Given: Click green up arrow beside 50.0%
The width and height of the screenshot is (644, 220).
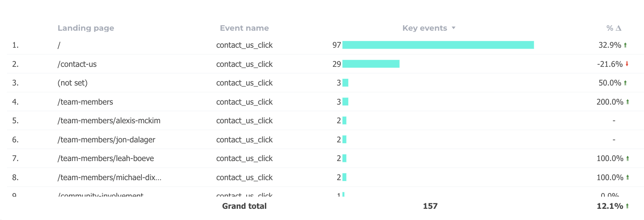Looking at the screenshot, I should [x=625, y=83].
